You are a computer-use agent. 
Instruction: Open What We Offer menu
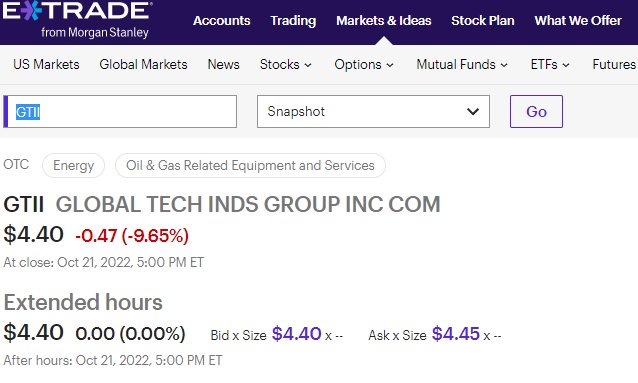578,21
